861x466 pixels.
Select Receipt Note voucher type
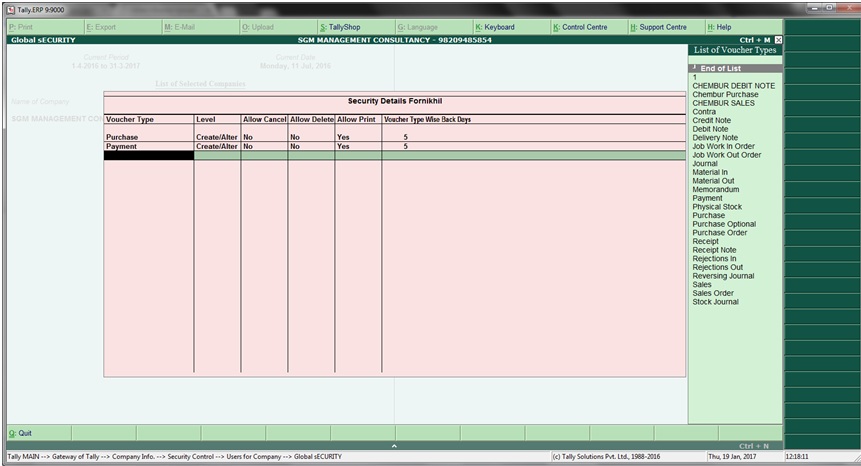(x=714, y=250)
